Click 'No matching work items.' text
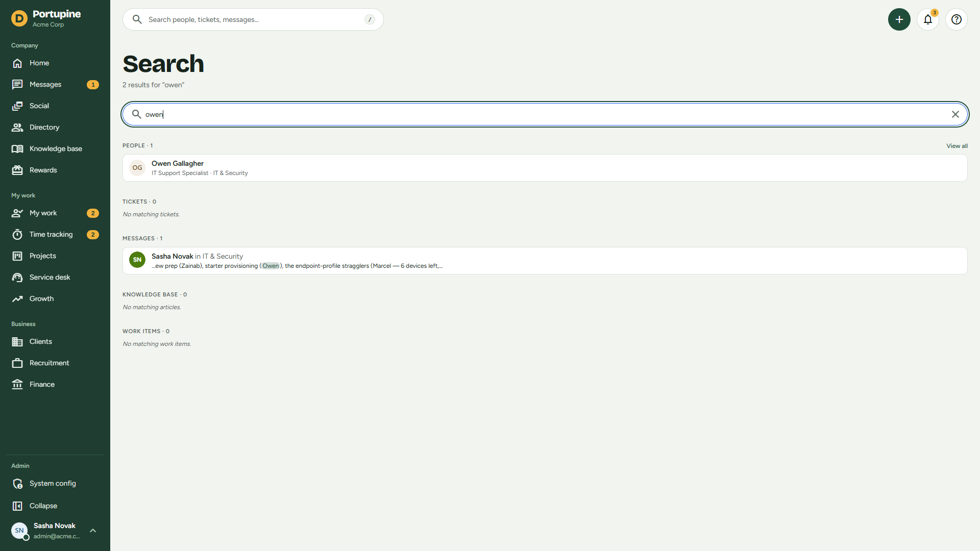 pos(157,344)
